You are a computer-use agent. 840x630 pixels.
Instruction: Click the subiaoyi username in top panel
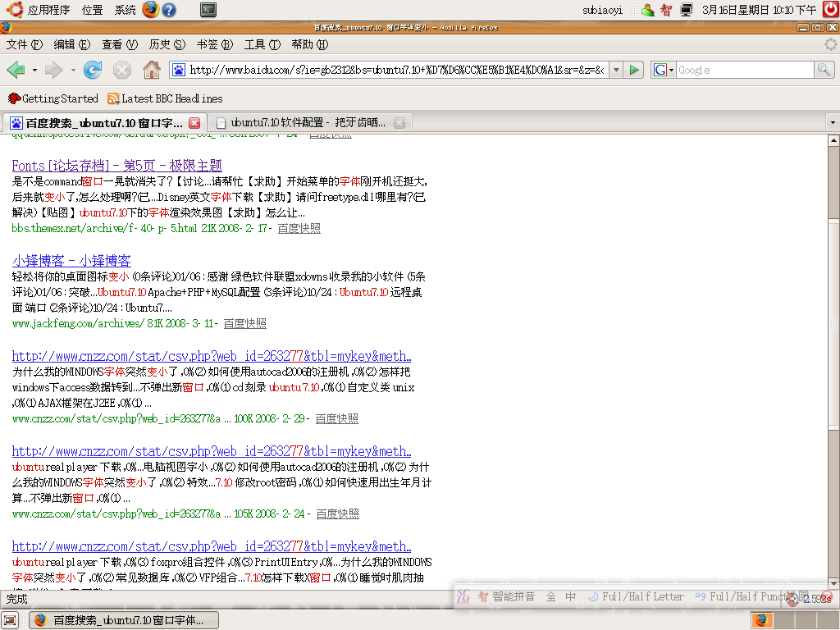(x=603, y=10)
